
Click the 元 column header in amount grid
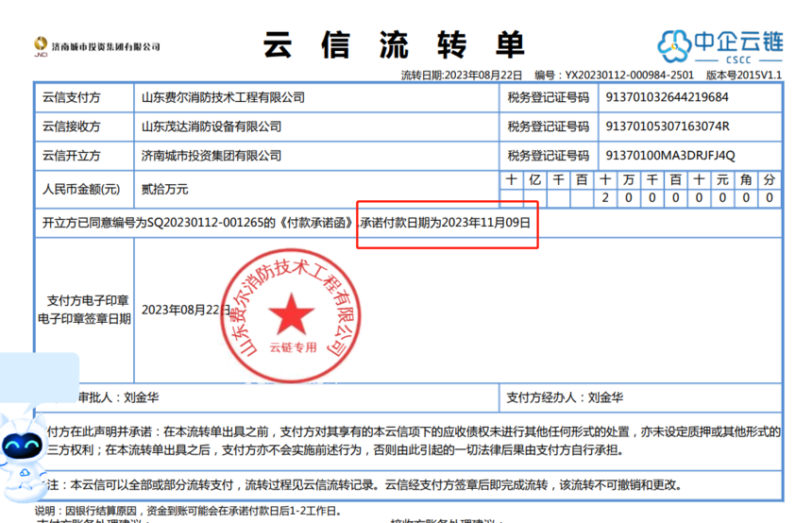[x=722, y=180]
